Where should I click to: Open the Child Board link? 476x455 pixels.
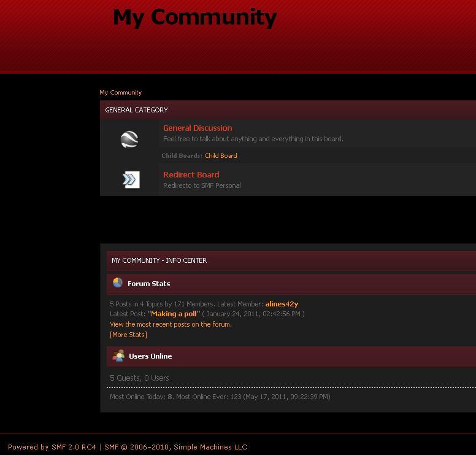click(x=221, y=155)
